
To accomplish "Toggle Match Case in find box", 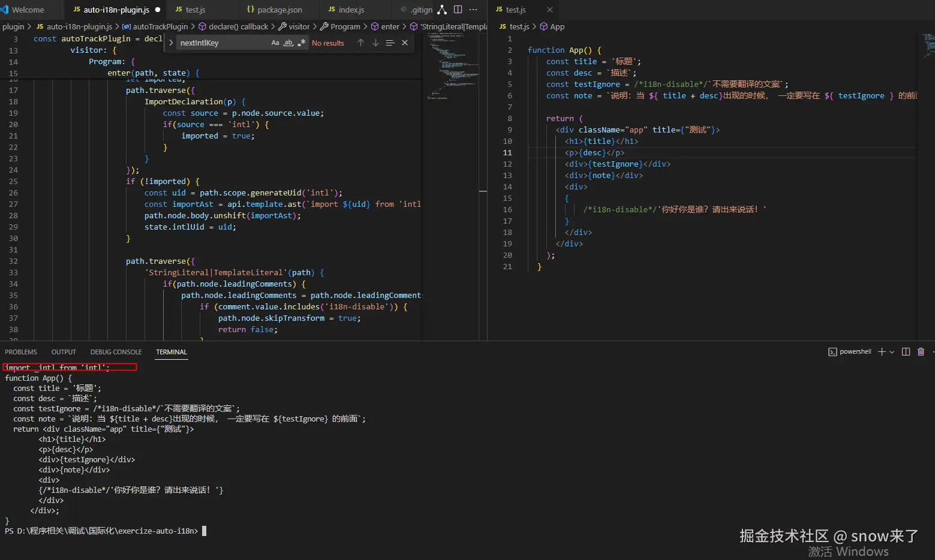I will point(275,43).
